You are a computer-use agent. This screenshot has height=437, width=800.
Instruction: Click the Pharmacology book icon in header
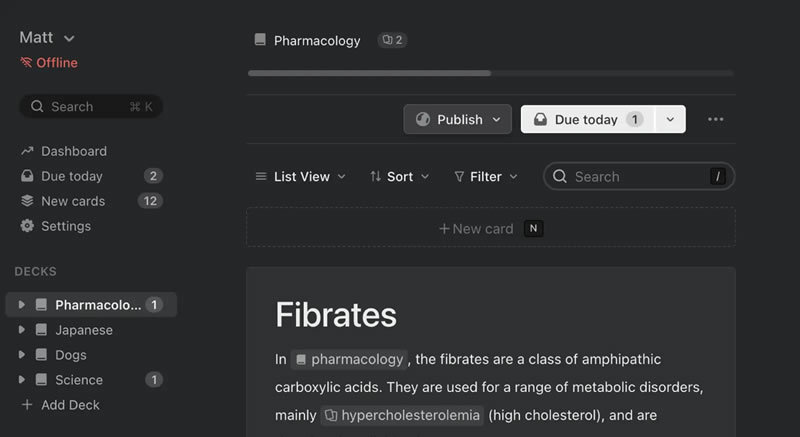(x=260, y=40)
